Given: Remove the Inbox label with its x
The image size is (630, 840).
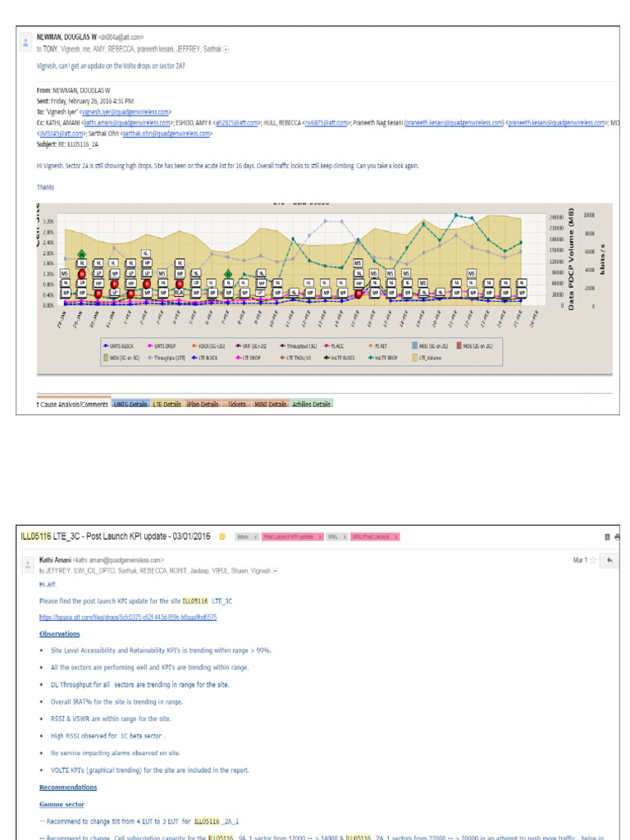Looking at the screenshot, I should (255, 536).
